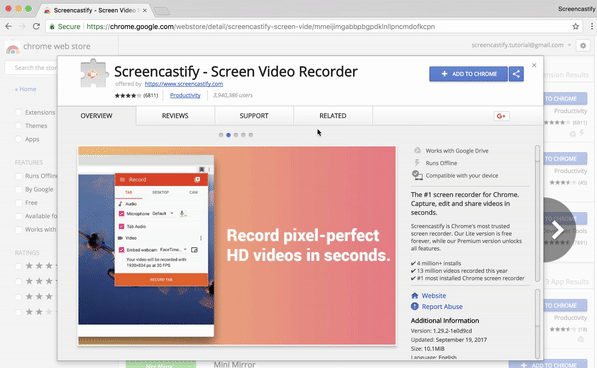Check the By Google filter

point(18,189)
